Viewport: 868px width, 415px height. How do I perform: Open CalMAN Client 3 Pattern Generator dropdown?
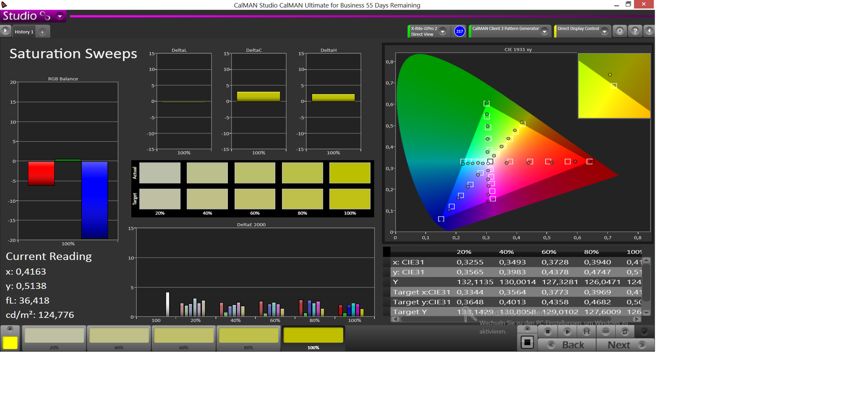[x=545, y=31]
